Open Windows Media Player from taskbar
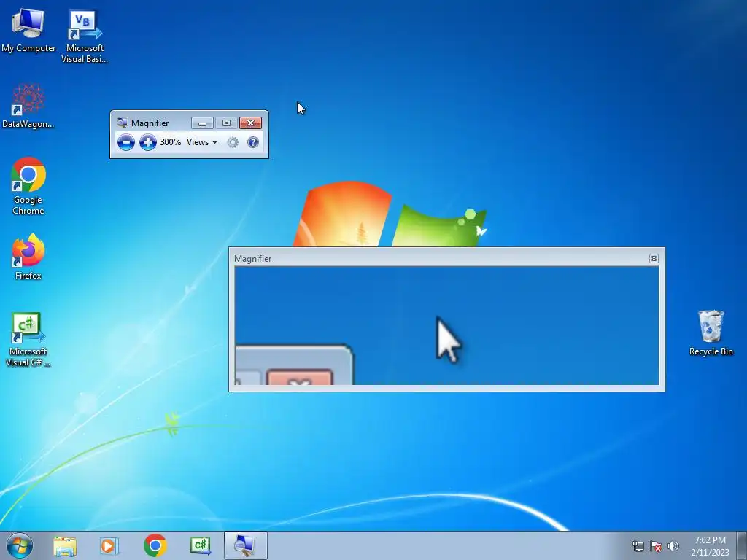 coord(109,545)
